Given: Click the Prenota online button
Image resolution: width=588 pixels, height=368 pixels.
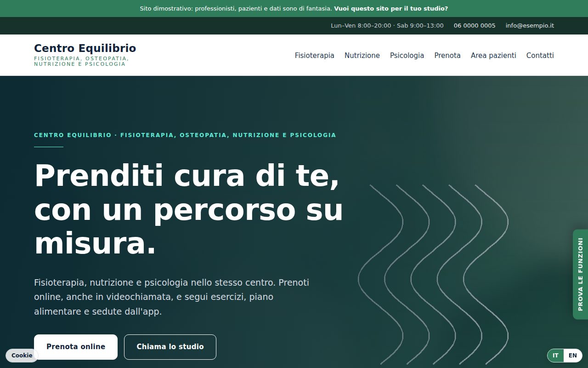Looking at the screenshot, I should click(76, 347).
